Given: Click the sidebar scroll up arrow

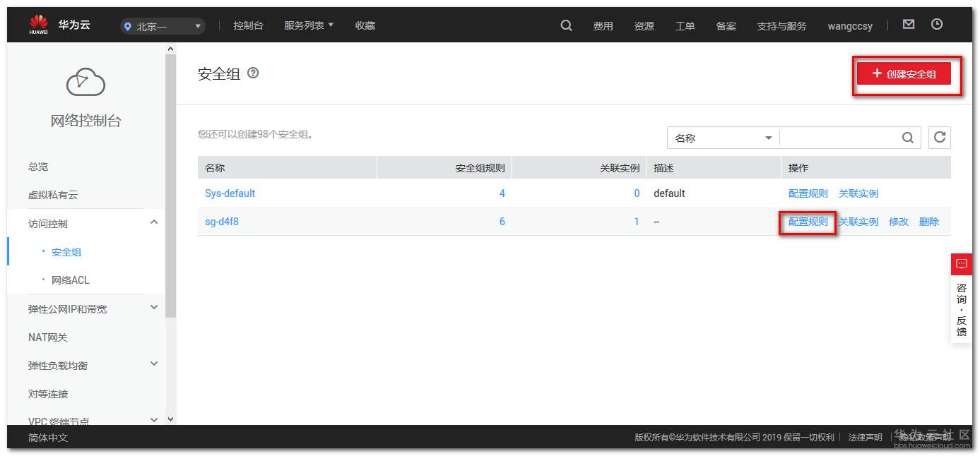Looking at the screenshot, I should tap(170, 48).
